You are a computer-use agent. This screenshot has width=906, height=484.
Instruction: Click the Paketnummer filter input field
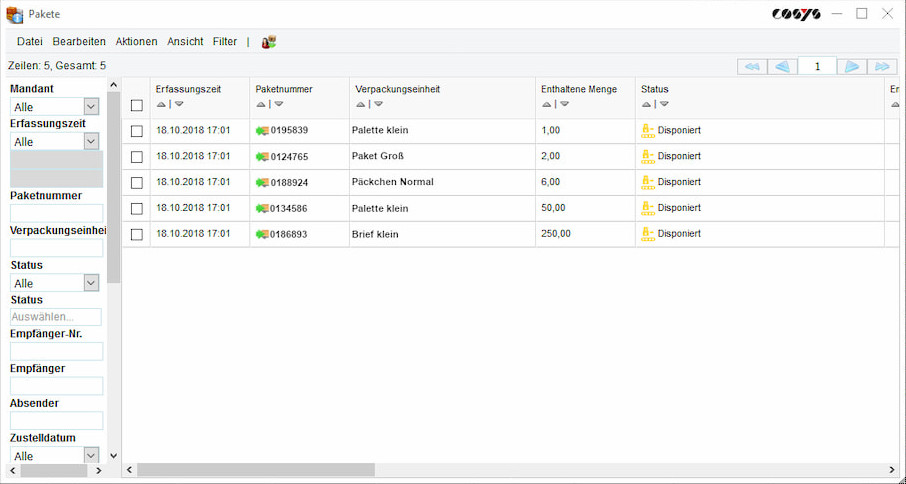[x=56, y=213]
